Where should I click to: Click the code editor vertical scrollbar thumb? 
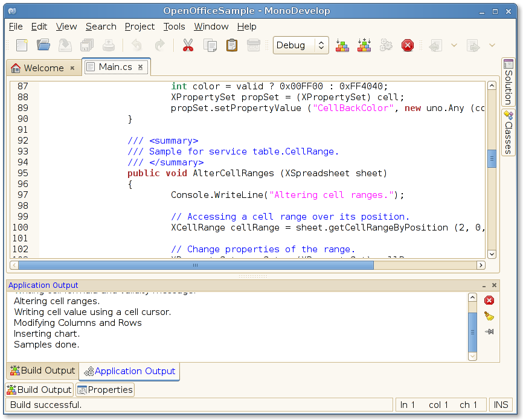492,159
